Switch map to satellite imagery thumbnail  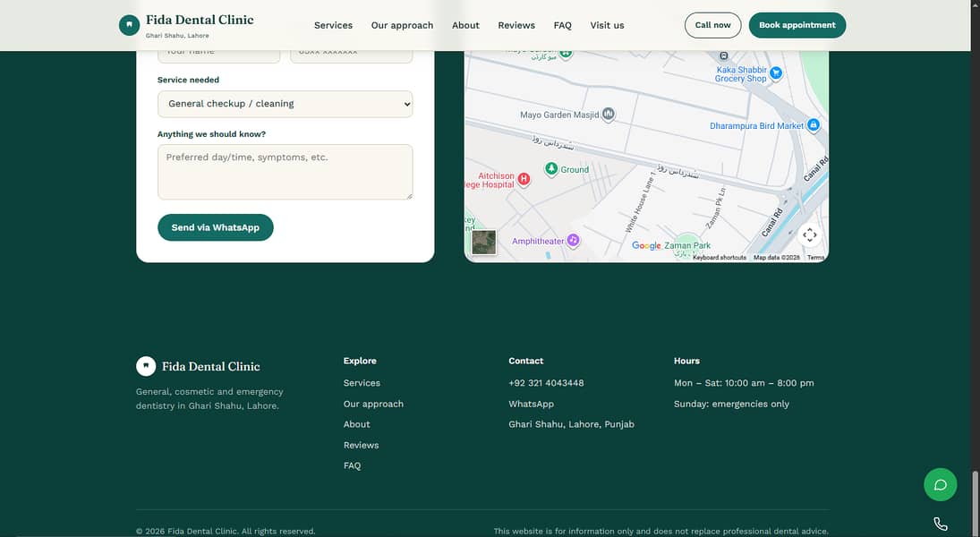point(484,242)
